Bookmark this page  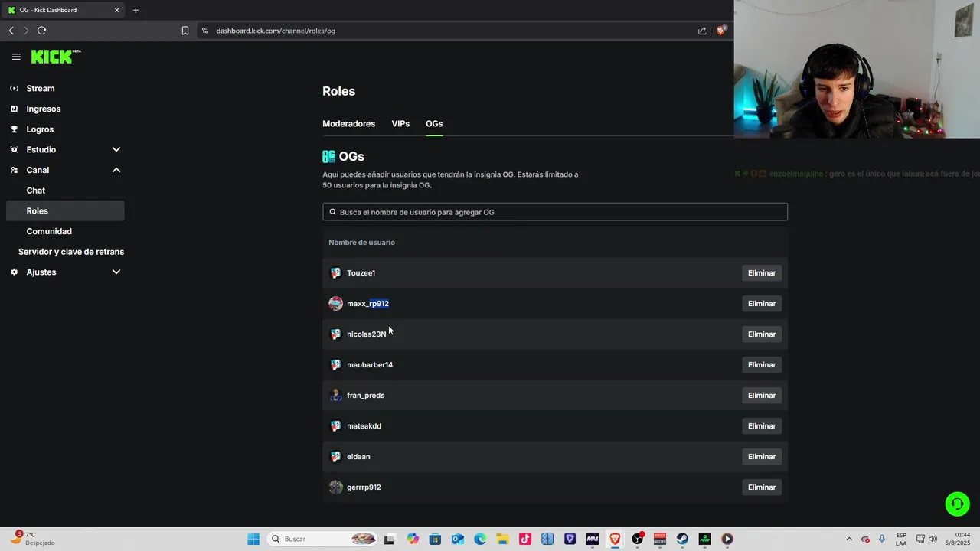185,31
